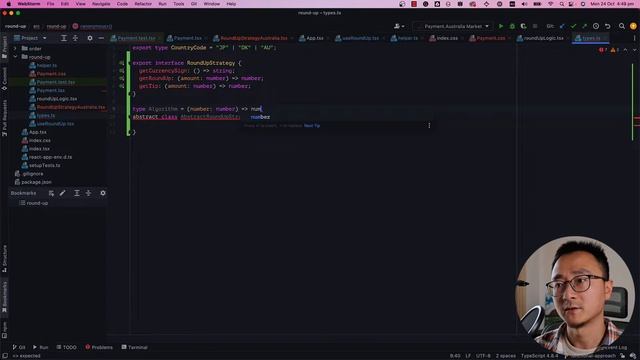The width and height of the screenshot is (640, 360).
Task: Click the editor tabs more-options dots
Action: [634, 38]
